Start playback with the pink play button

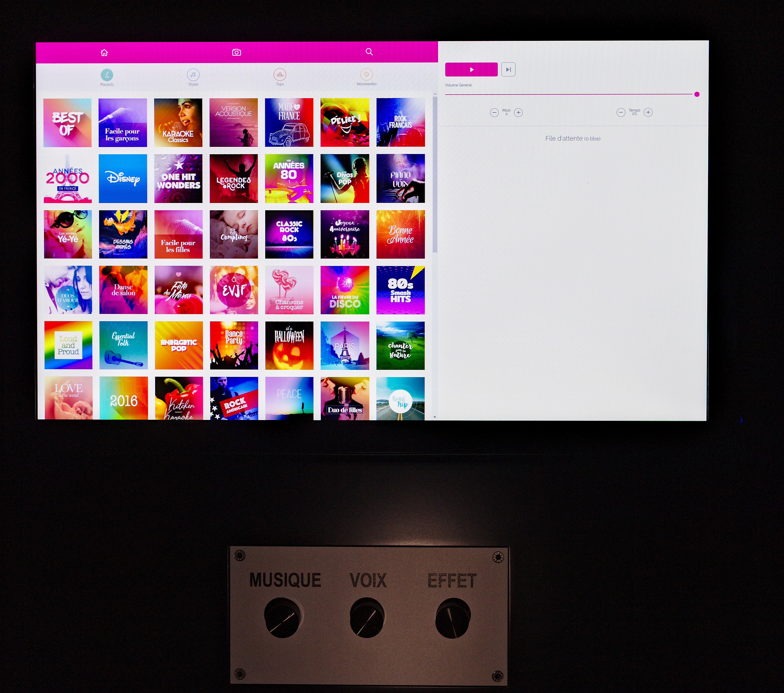point(471,70)
